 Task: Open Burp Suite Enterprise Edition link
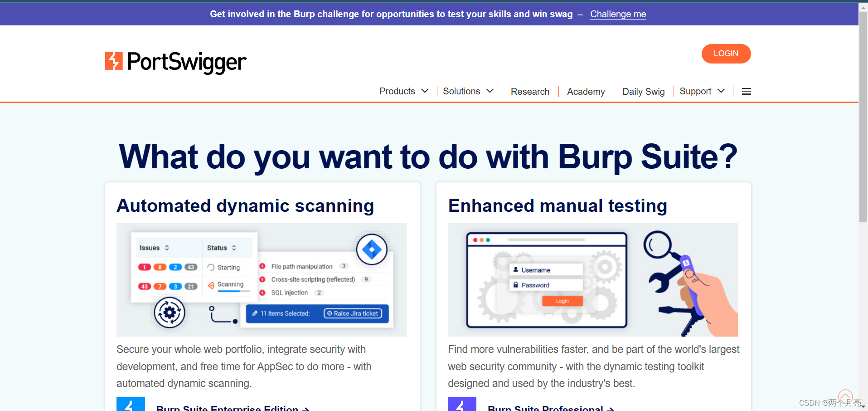click(233, 408)
